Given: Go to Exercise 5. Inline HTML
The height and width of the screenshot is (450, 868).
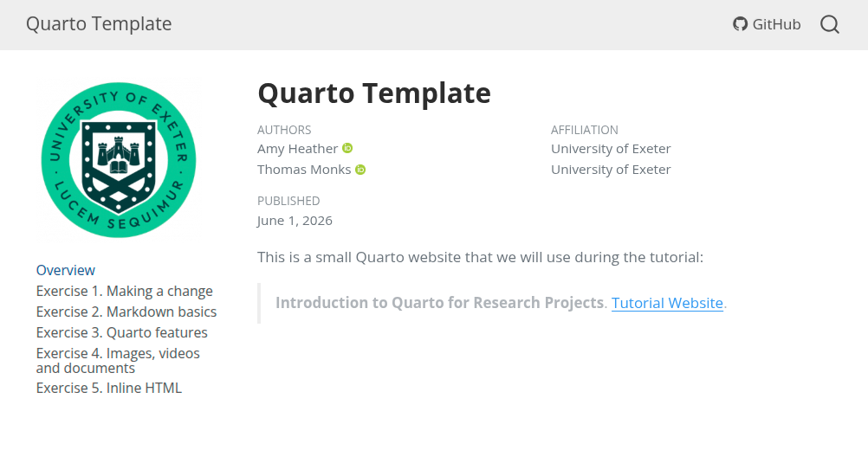Looking at the screenshot, I should point(109,388).
